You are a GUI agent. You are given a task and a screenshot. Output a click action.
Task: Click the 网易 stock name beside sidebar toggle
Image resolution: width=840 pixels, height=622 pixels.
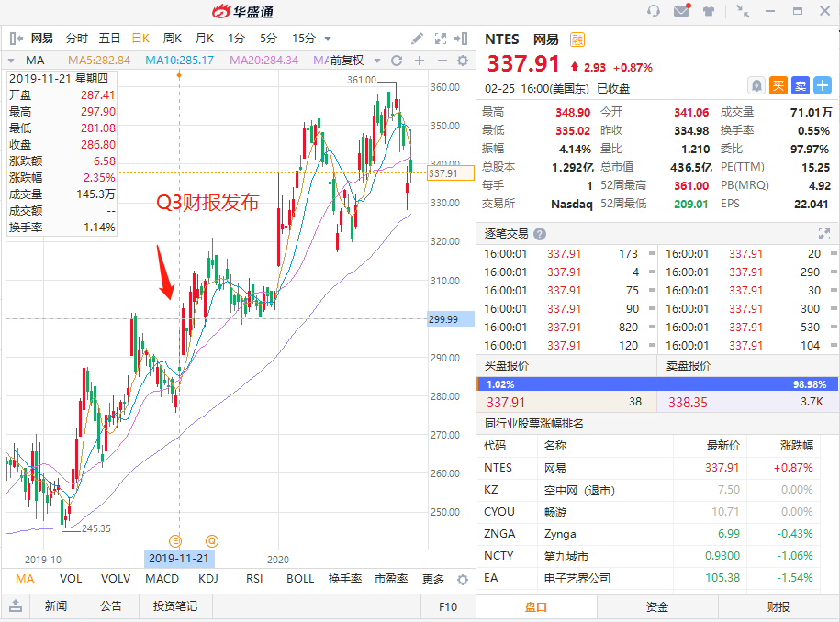[42, 39]
